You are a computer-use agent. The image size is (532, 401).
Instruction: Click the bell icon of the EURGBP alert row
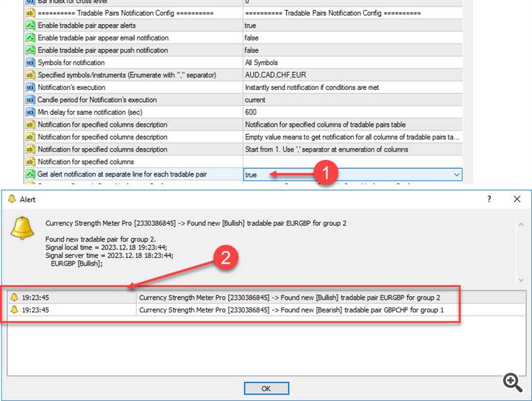[x=14, y=298]
